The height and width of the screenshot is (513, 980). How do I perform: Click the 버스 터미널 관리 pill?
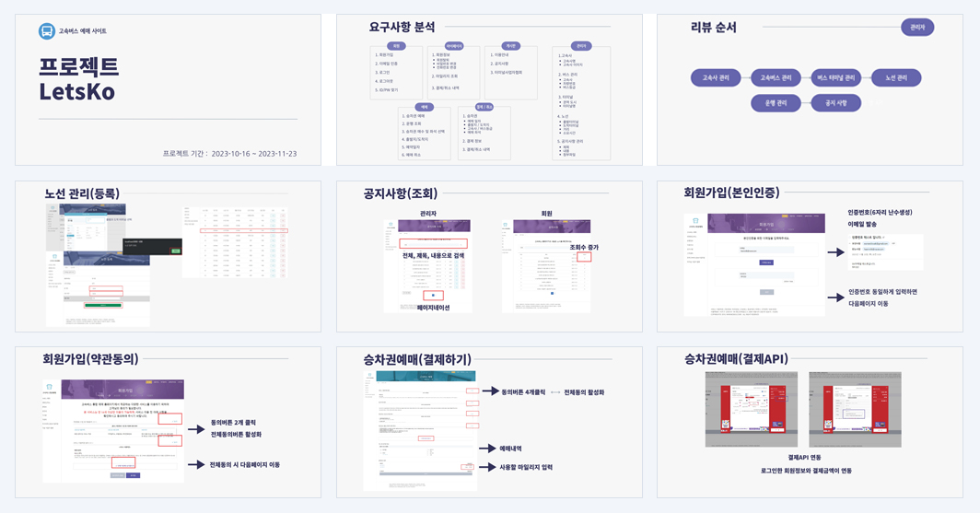pyautogui.click(x=835, y=78)
